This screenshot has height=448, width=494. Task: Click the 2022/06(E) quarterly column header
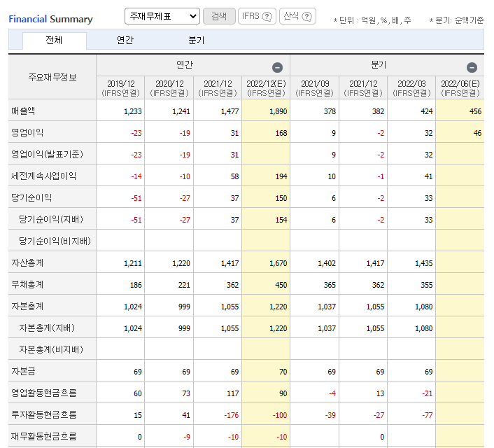click(x=460, y=87)
